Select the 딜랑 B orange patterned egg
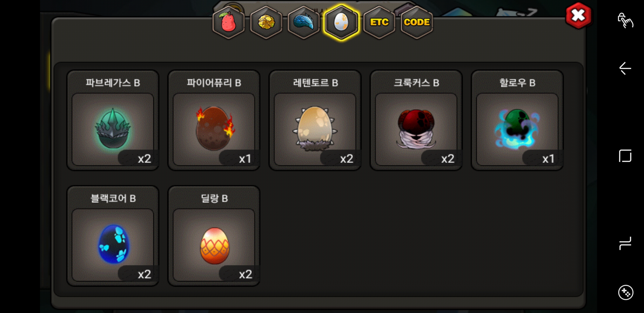The image size is (644, 313). tap(214, 236)
